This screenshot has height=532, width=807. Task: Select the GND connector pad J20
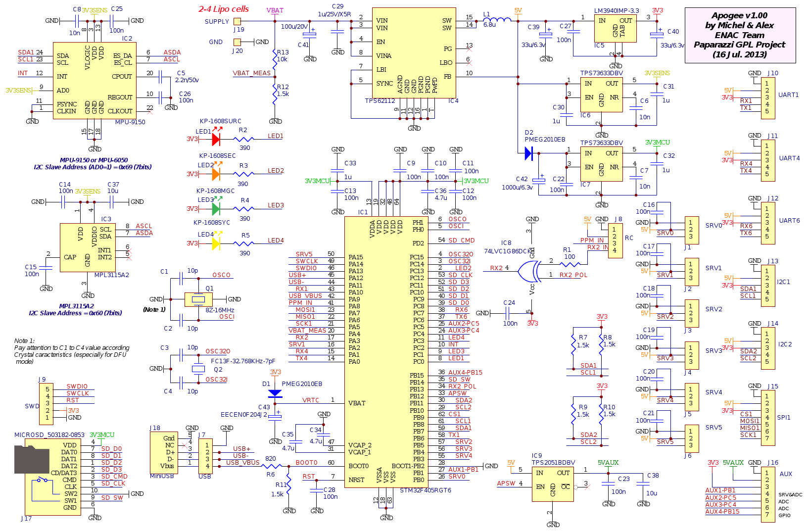237,42
